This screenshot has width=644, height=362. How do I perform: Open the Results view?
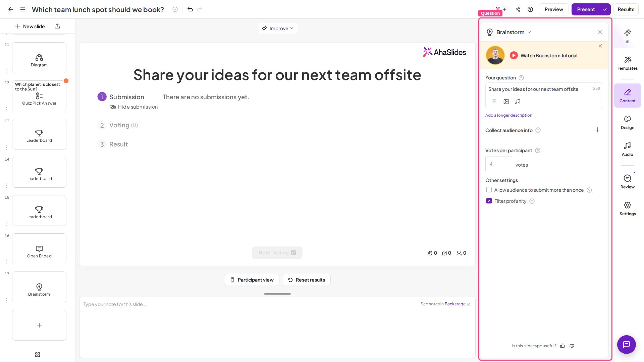(626, 9)
